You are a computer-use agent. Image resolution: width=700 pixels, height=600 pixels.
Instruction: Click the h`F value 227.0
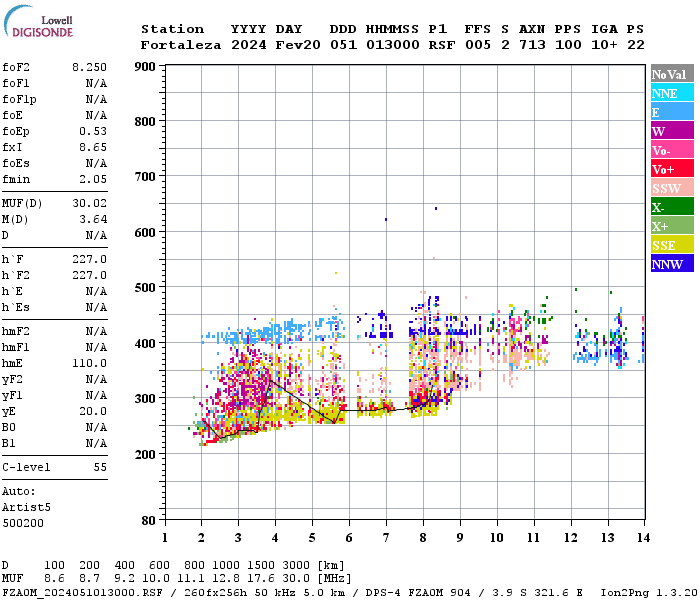pos(89,259)
